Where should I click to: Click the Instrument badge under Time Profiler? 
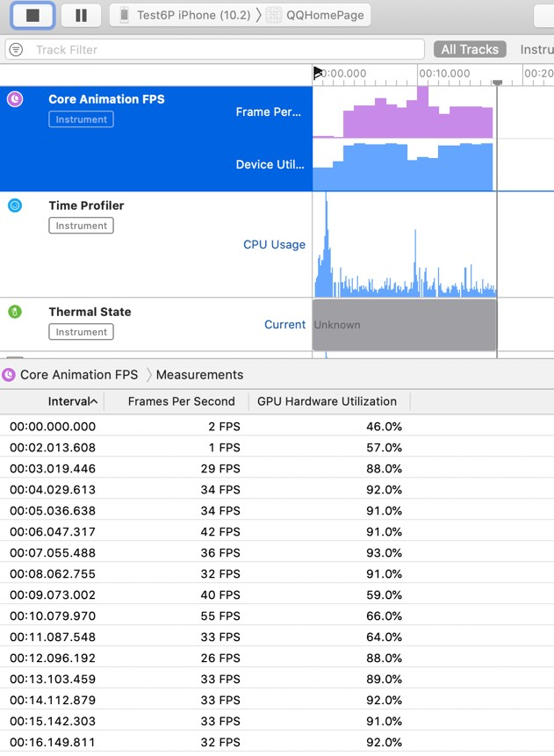tap(81, 226)
